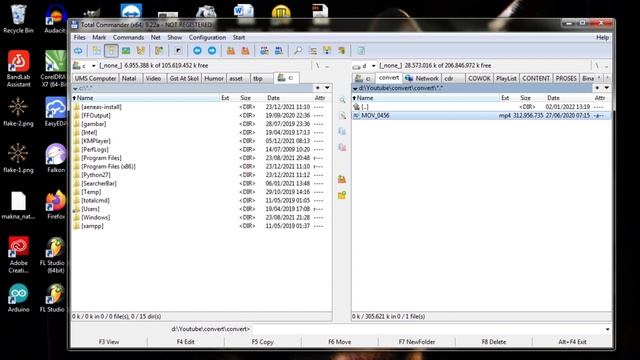Click the view icon in the middle bar
640x360 pixels.
[x=342, y=100]
